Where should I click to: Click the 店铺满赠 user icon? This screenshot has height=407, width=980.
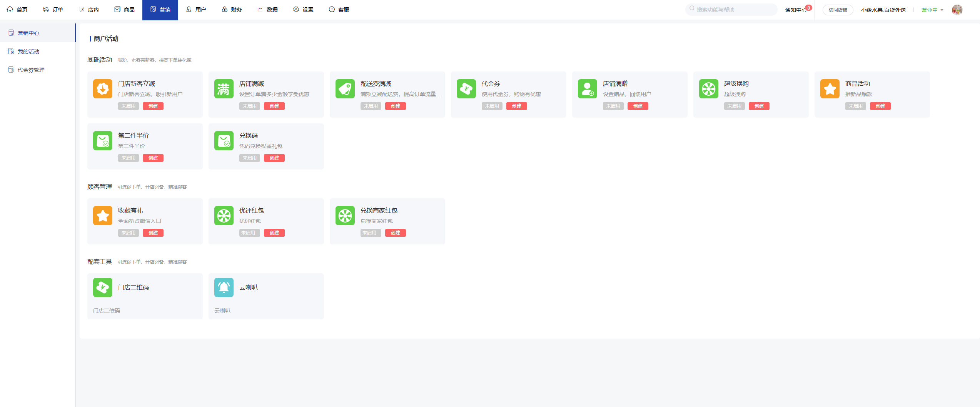587,89
